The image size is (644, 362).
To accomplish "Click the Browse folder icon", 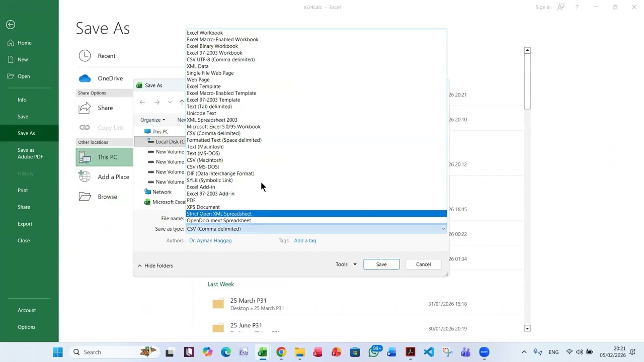I will 85,197.
